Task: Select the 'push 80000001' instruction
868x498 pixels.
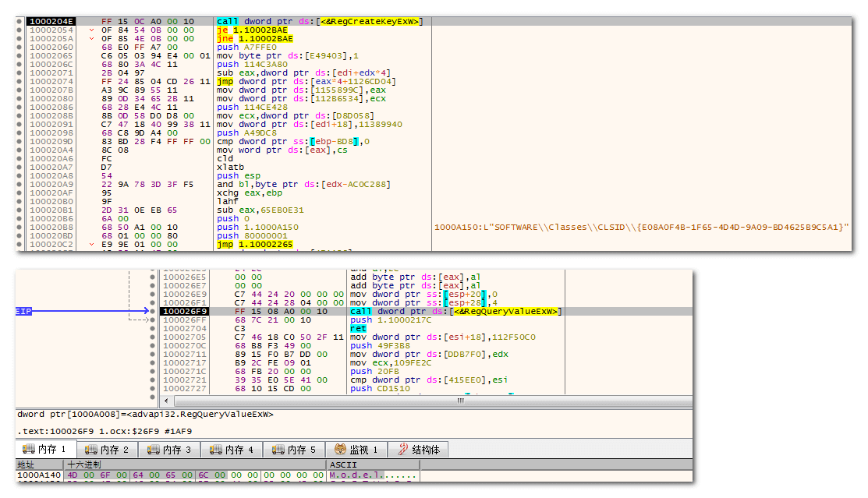Action: click(252, 235)
